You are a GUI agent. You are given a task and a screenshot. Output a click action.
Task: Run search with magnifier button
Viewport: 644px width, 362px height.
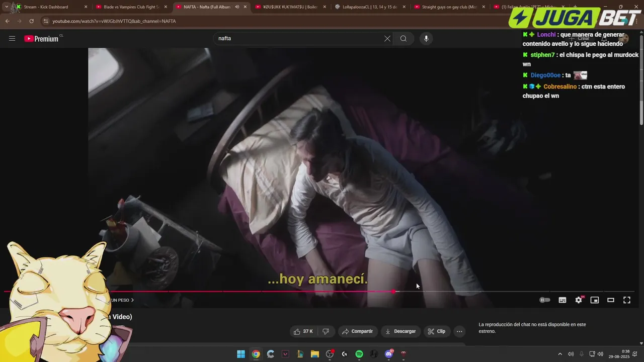[x=404, y=39]
